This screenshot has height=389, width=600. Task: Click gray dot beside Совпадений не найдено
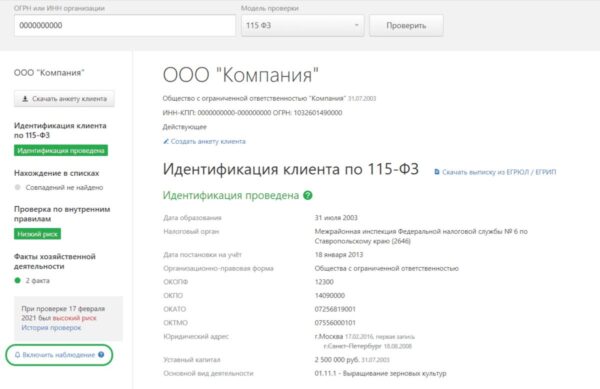point(17,187)
